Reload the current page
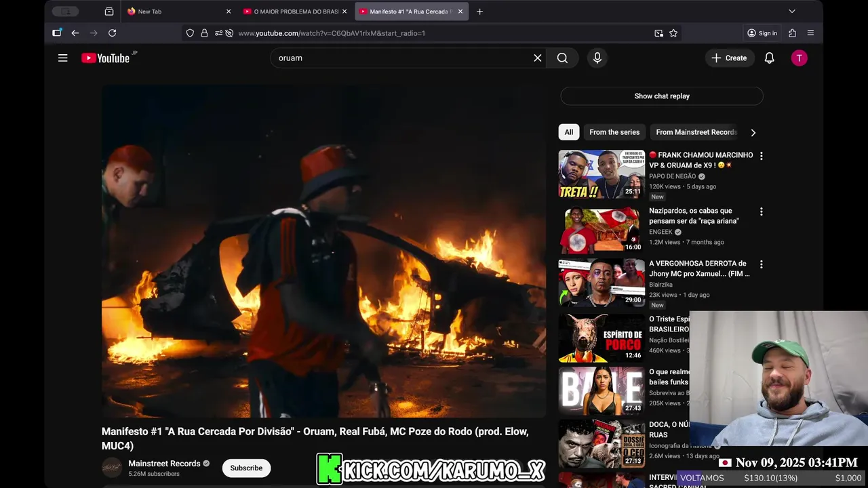 (x=112, y=33)
